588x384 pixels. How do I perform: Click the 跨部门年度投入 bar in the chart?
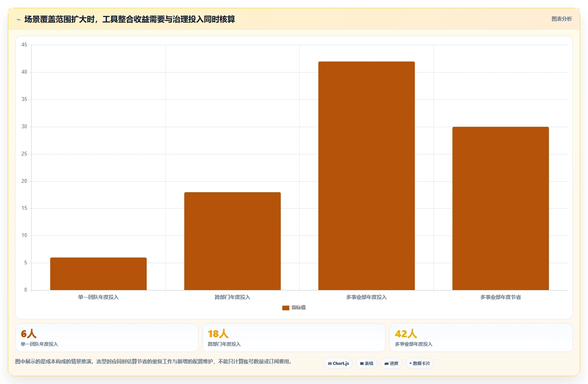tap(233, 241)
